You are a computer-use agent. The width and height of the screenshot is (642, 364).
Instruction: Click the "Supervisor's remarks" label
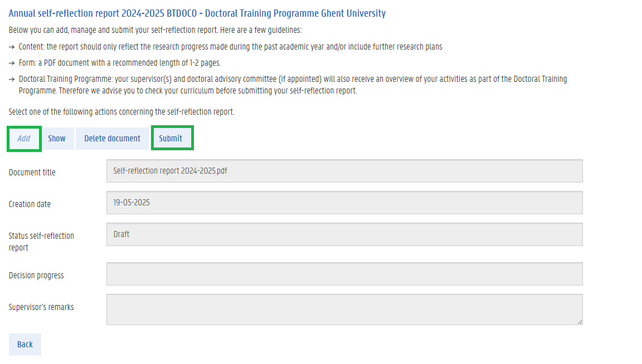41,307
